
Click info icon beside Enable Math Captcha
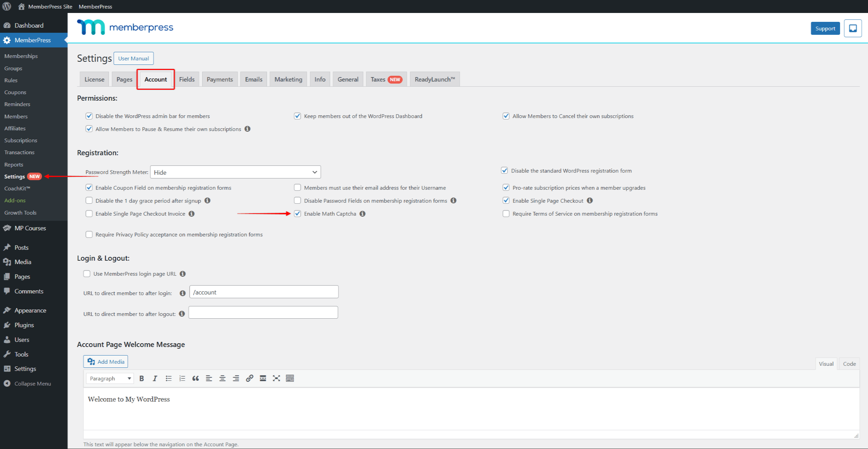tap(363, 214)
